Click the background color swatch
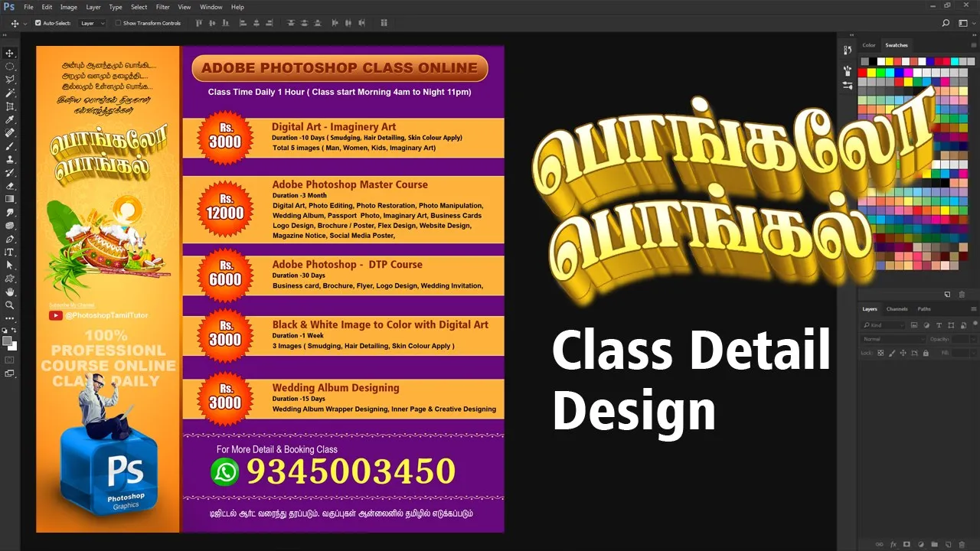Image resolution: width=980 pixels, height=551 pixels. [12, 346]
